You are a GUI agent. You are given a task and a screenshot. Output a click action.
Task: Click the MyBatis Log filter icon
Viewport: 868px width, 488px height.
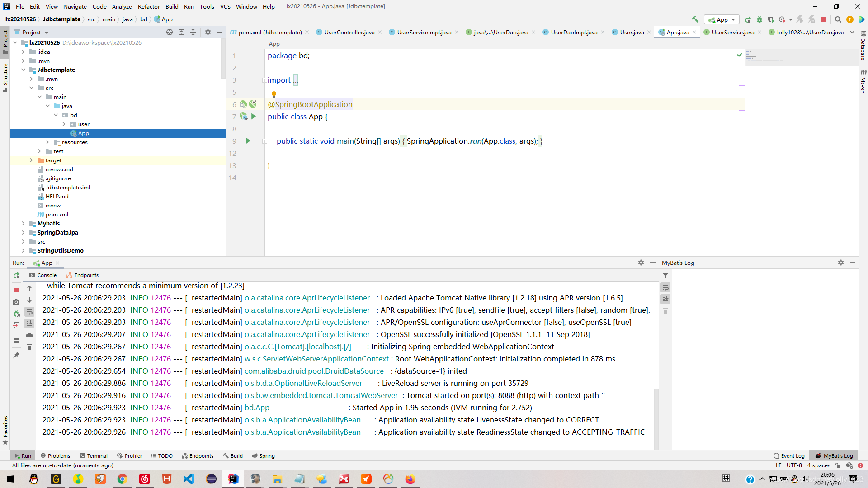665,276
